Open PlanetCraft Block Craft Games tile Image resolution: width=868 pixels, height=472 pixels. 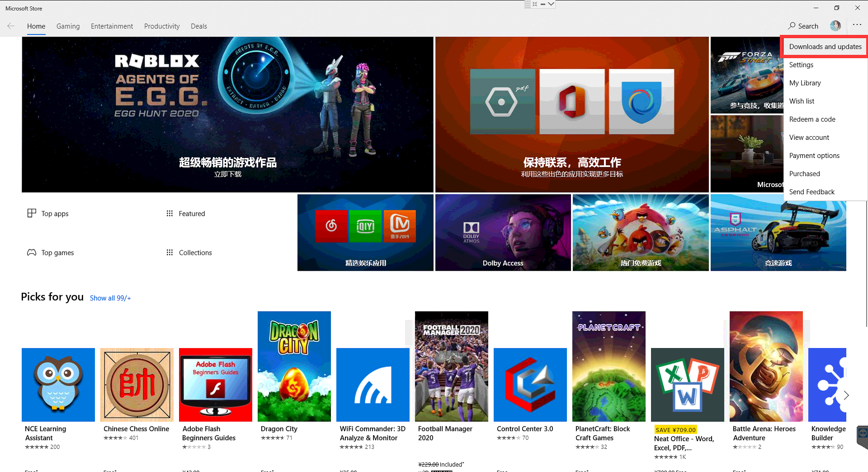pyautogui.click(x=609, y=367)
